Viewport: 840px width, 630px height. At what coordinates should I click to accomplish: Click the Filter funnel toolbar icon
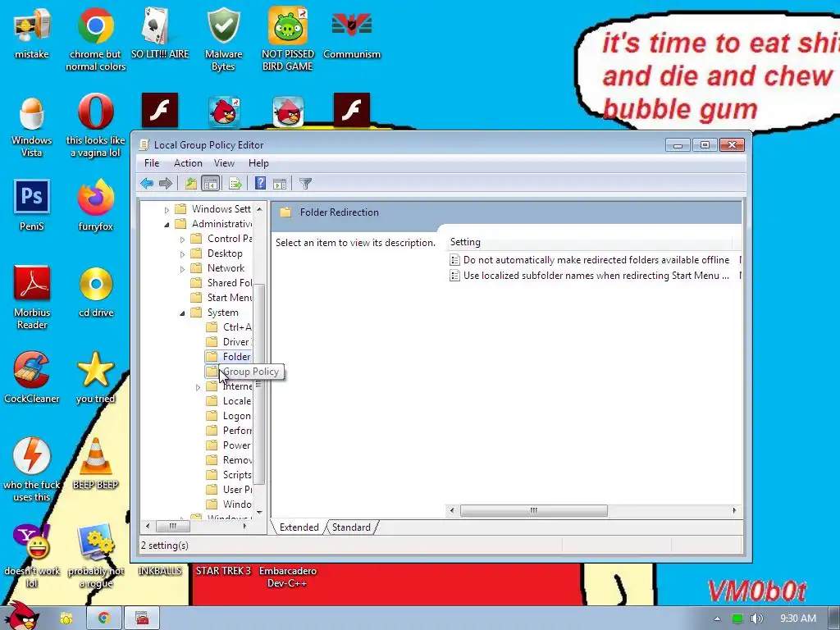click(305, 183)
